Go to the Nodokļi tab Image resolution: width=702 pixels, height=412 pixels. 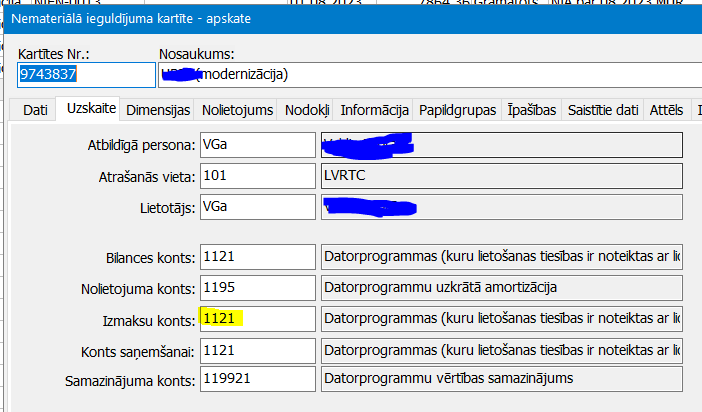(x=307, y=110)
